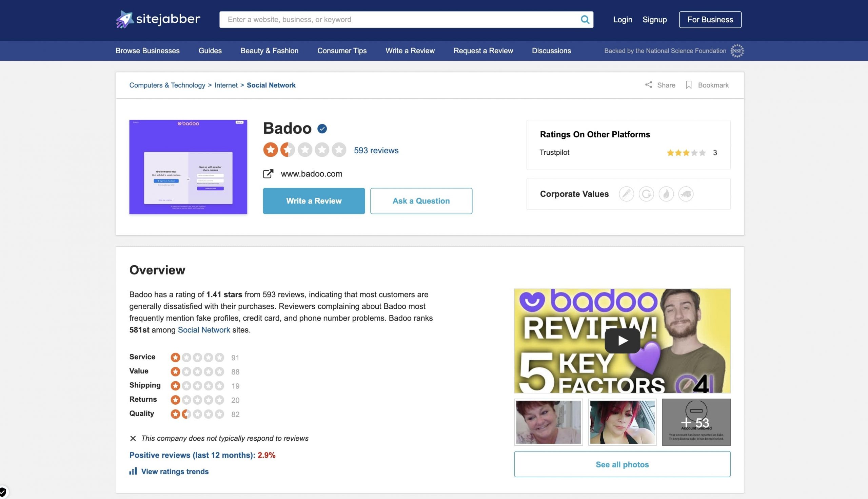The image size is (868, 499).
Task: Click the Ask a Question button
Action: click(x=421, y=201)
